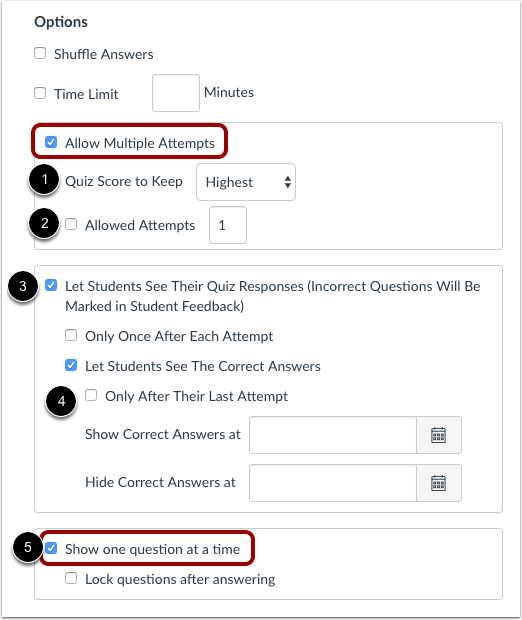Click the Lock questions after answering label
Image resolution: width=522 pixels, height=620 pixels.
point(180,579)
